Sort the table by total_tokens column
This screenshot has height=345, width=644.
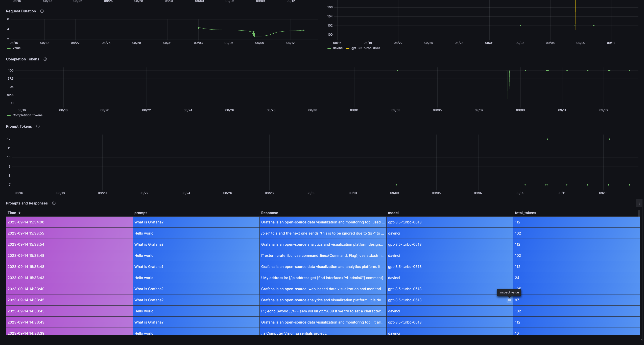(x=525, y=213)
